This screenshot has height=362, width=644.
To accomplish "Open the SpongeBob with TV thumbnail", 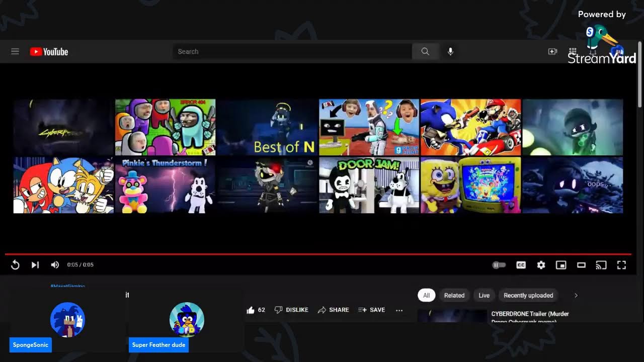I will pyautogui.click(x=470, y=185).
